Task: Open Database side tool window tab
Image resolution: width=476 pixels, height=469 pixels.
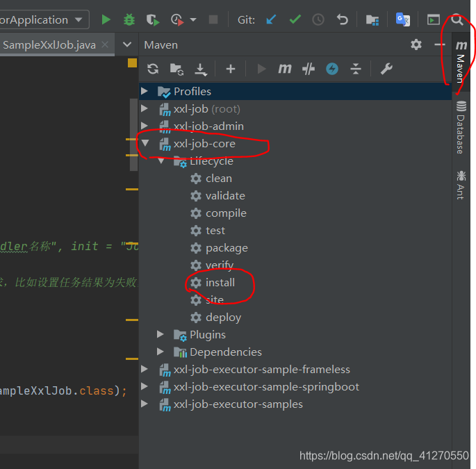Action: (x=461, y=128)
